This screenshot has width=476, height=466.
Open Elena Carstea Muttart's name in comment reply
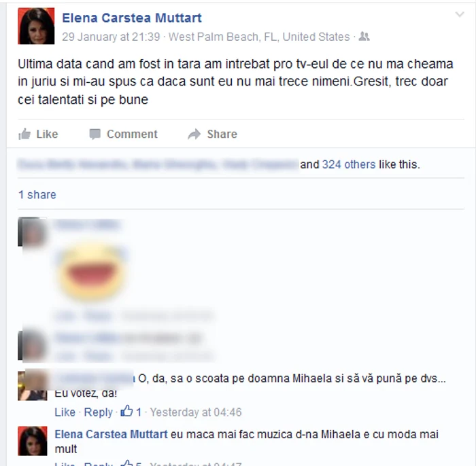click(111, 434)
